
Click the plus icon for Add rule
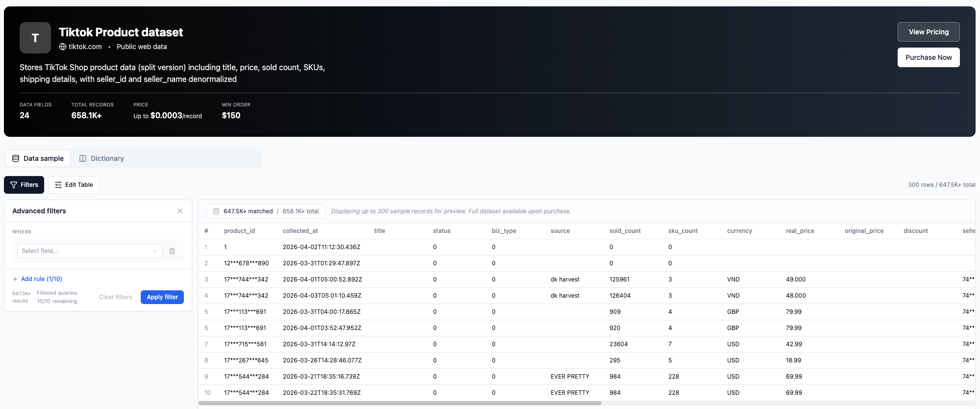pos(15,279)
